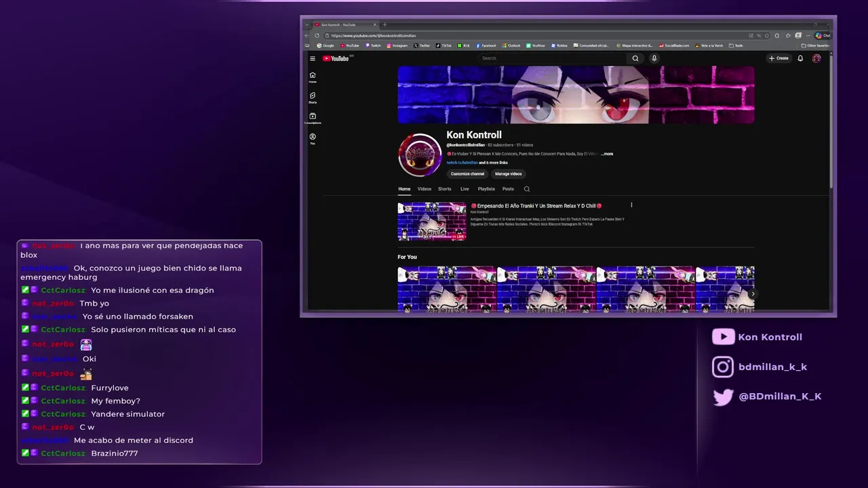Switch to the Playlists channel tab
This screenshot has width=868, height=488.
[486, 189]
